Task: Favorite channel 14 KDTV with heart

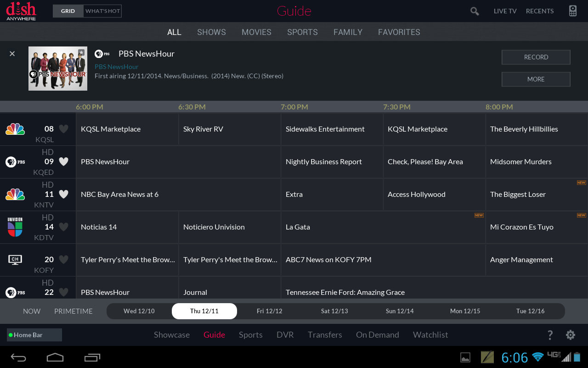Action: click(x=64, y=227)
